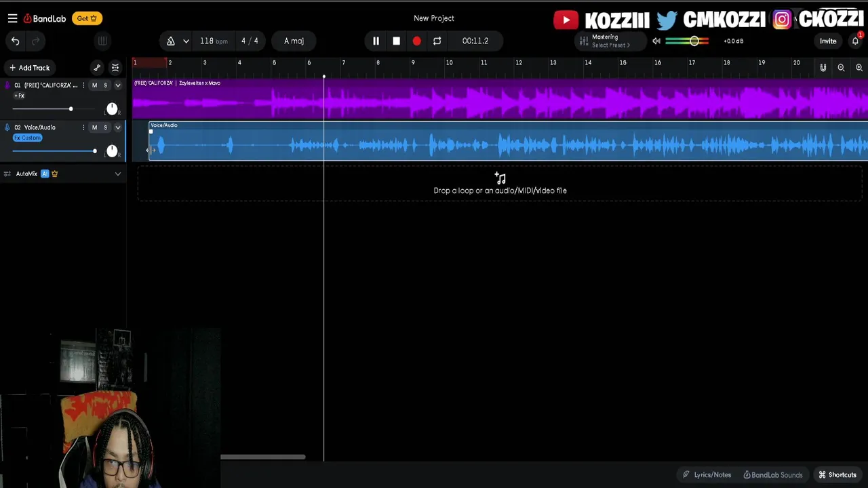Click the Voice/Audio pan knob
The width and height of the screenshot is (868, 488).
click(112, 151)
